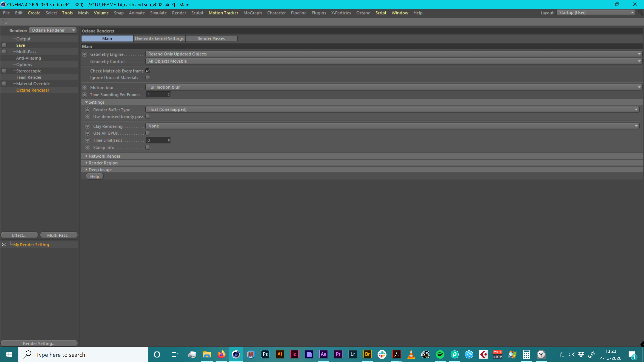Click the Effect... button
This screenshot has height=362, width=644.
(19, 235)
